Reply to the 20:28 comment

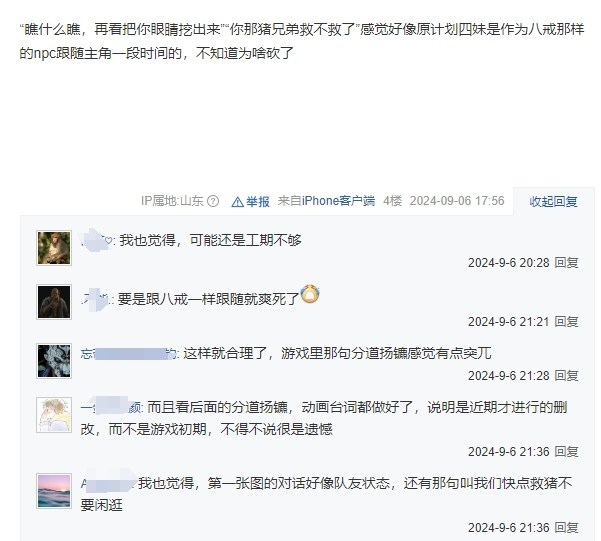tap(567, 263)
